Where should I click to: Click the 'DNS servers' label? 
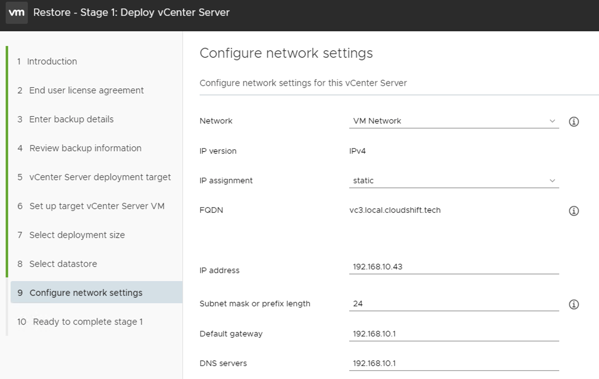pyautogui.click(x=223, y=363)
